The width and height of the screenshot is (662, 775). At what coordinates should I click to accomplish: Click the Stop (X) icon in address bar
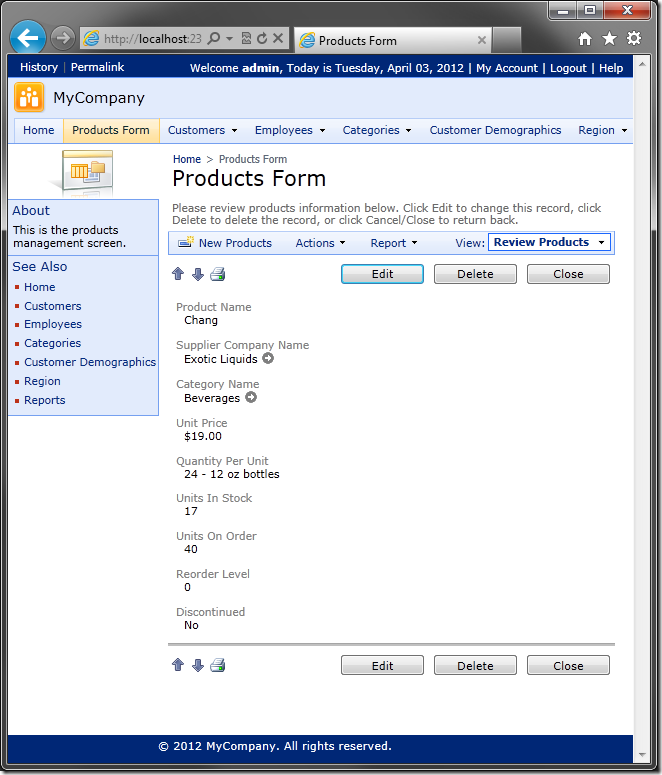(x=278, y=38)
